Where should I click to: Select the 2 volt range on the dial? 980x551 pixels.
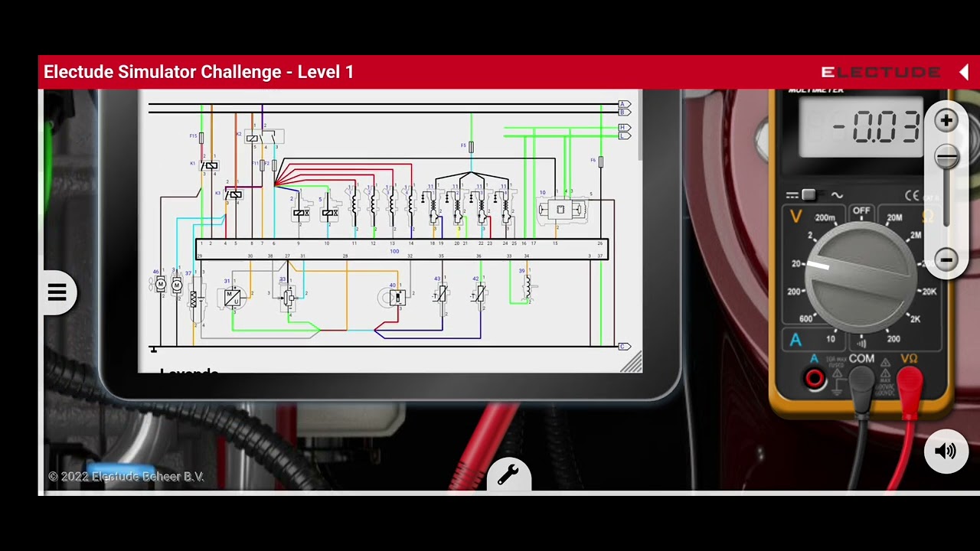pyautogui.click(x=808, y=236)
